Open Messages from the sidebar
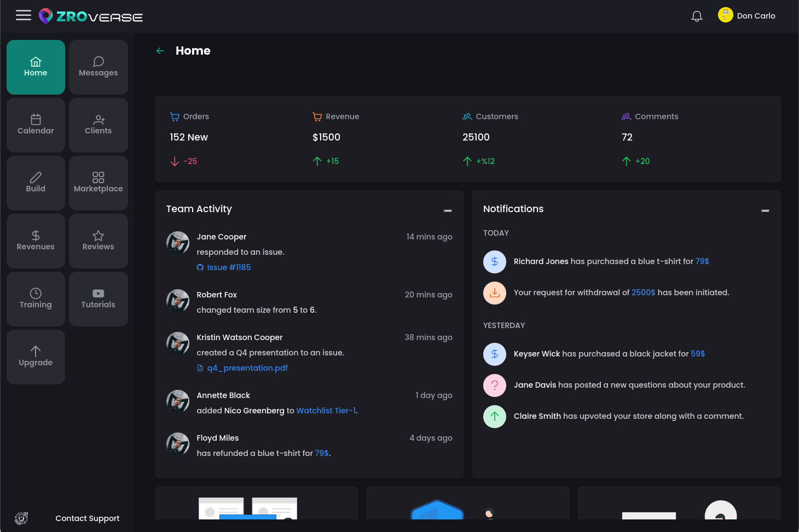Viewport: 799px width, 532px height. click(x=99, y=67)
